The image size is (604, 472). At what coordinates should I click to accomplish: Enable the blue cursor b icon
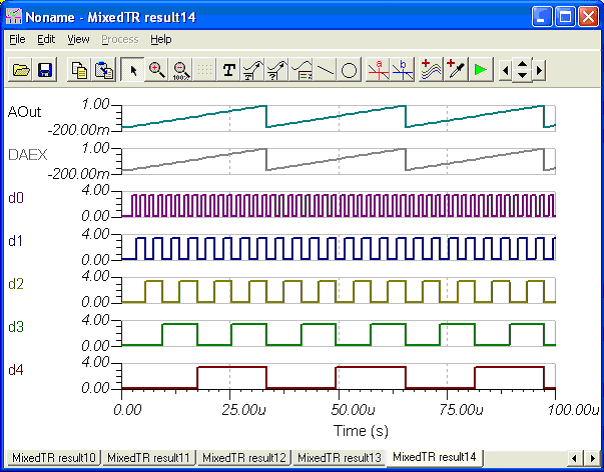403,70
